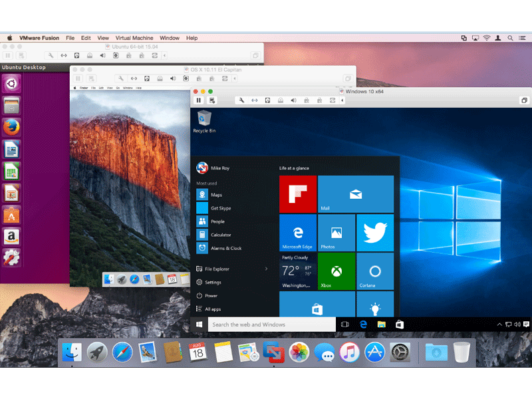Open the File menu in VMware Fusion
Screen dimensions: 532x399
[70, 38]
